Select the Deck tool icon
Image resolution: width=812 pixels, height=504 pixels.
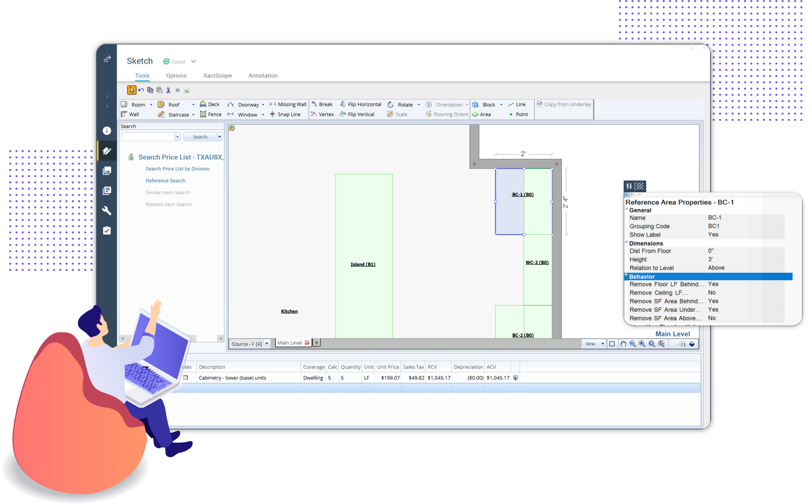coord(203,104)
